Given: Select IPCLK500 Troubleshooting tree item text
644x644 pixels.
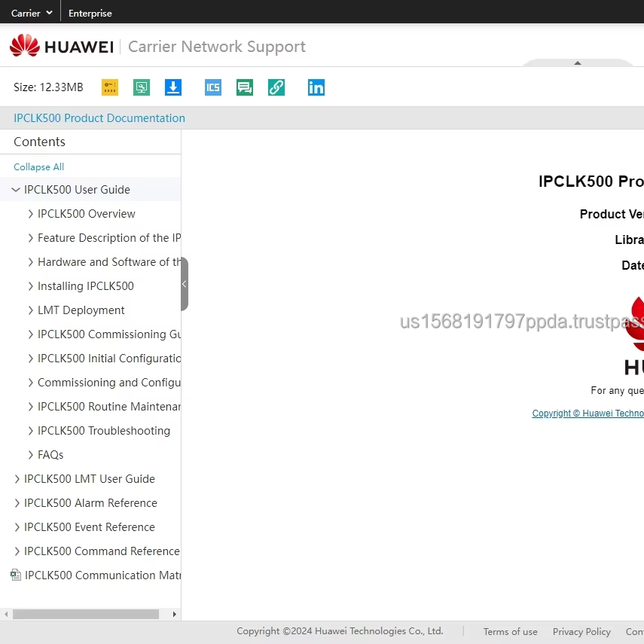Looking at the screenshot, I should 104,430.
